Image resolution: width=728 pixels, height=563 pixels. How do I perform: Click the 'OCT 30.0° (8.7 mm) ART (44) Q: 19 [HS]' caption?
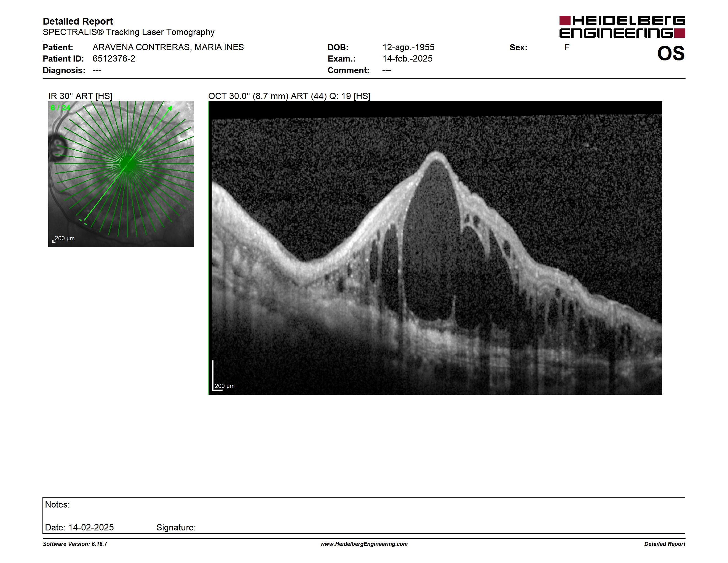tap(289, 96)
